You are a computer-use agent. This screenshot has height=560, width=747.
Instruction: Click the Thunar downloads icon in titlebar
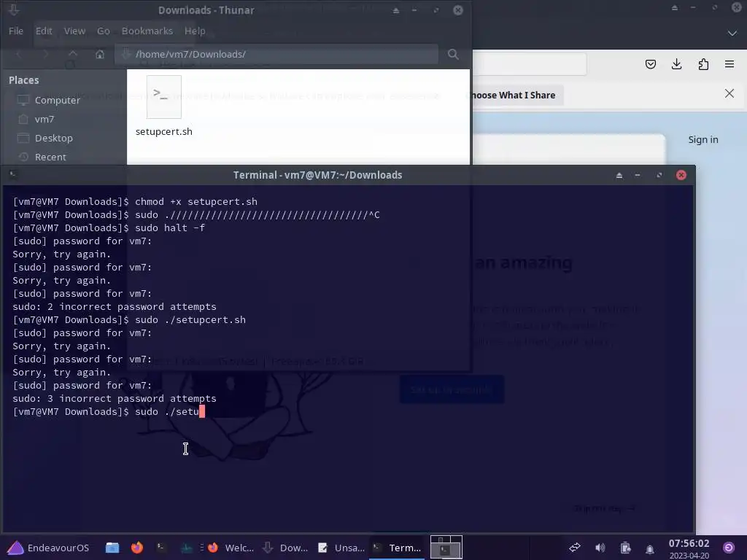[x=13, y=9]
